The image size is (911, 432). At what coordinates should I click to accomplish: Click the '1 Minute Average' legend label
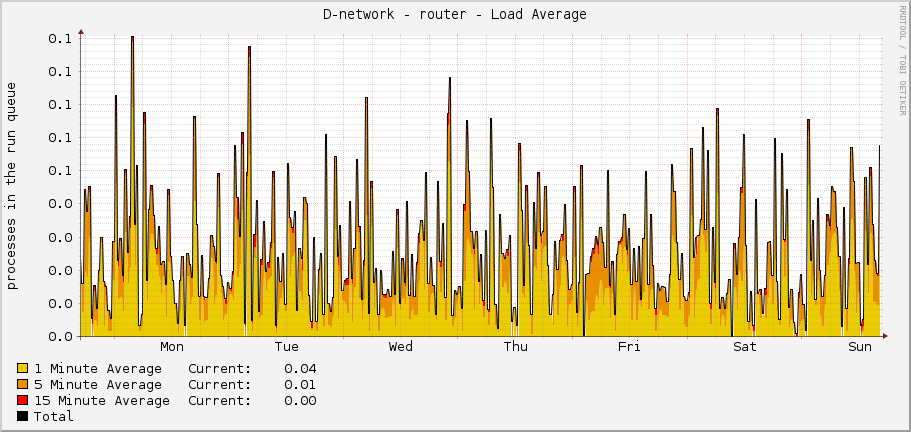[98, 369]
